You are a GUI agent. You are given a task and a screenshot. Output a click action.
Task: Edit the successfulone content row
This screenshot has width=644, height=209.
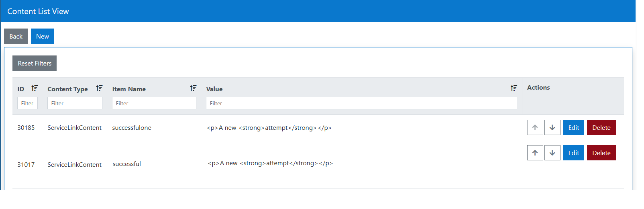574,127
